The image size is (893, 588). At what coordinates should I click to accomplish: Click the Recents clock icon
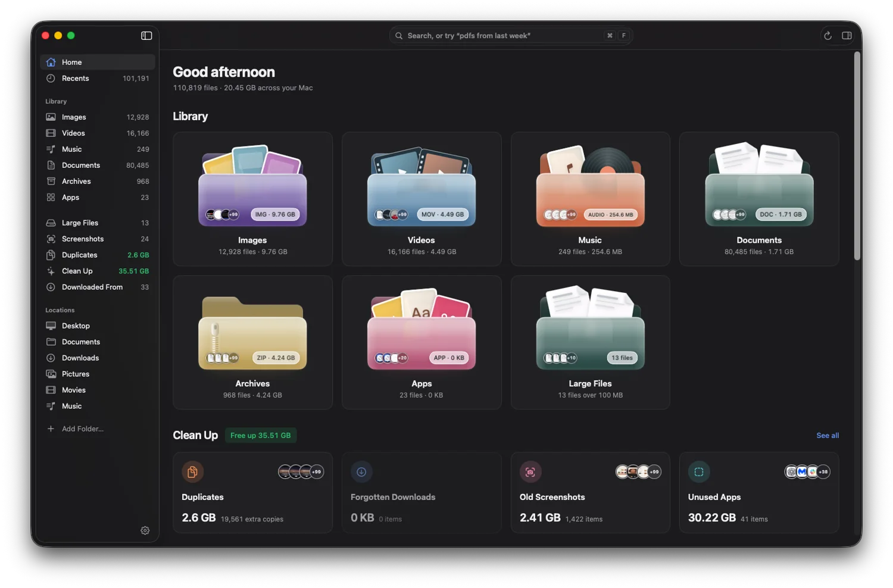pyautogui.click(x=51, y=78)
